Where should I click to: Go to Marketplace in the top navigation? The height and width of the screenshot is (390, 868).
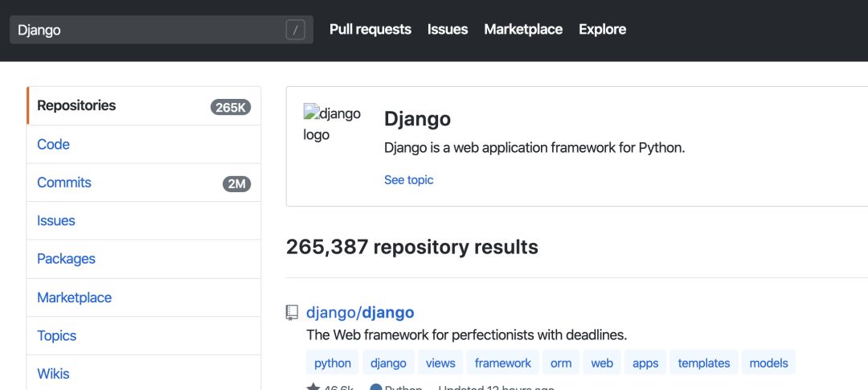[523, 30]
